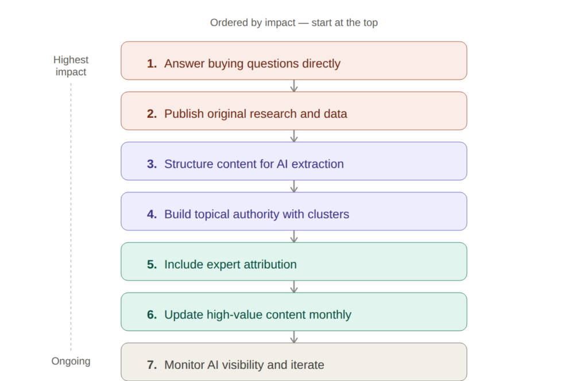Click the arrow between steps 2 and 3

tap(294, 136)
